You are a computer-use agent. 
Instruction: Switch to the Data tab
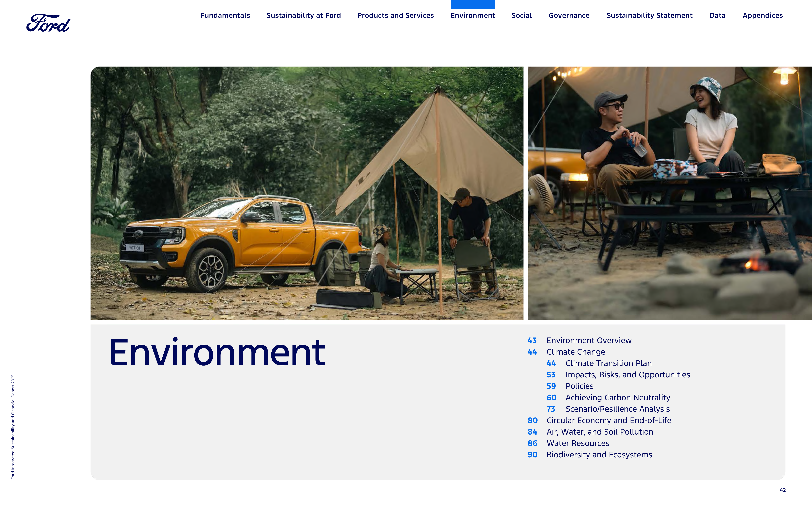click(717, 15)
